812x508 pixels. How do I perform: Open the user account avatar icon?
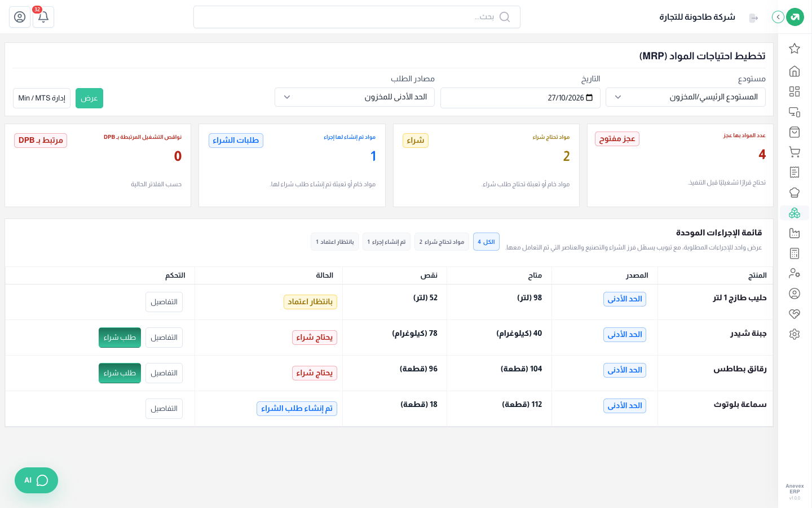click(x=20, y=17)
